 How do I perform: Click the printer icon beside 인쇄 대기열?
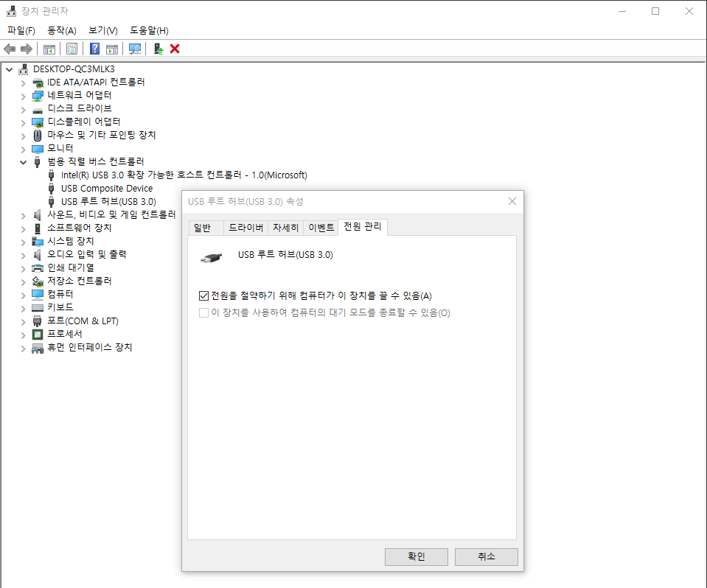38,268
